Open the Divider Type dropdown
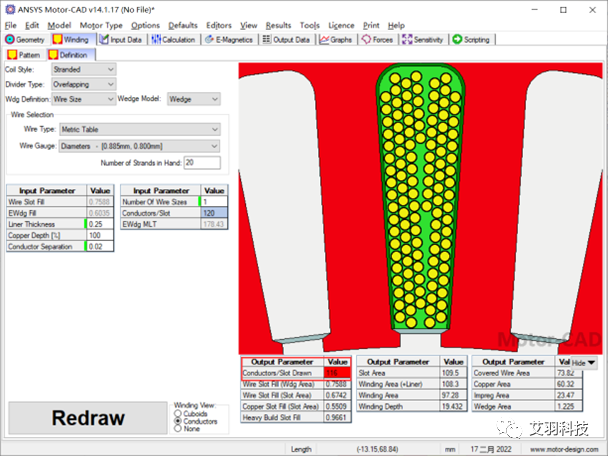The height and width of the screenshot is (456, 608). point(84,84)
